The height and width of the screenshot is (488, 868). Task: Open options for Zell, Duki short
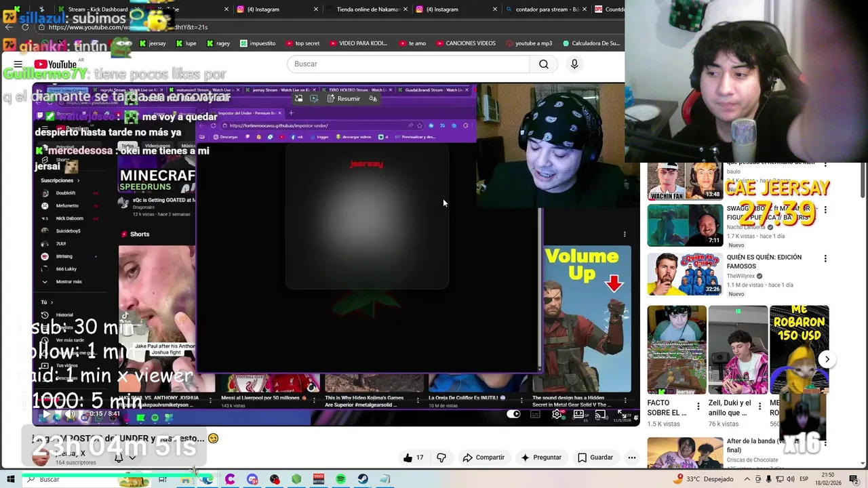[759, 407]
